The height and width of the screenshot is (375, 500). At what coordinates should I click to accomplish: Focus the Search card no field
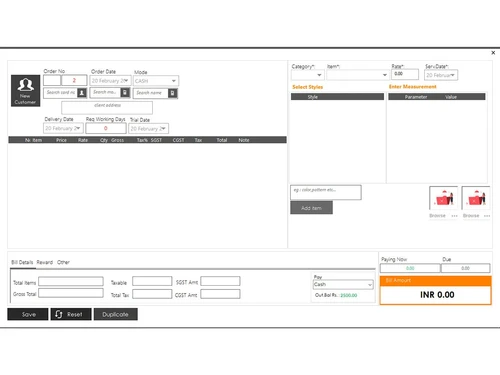click(61, 93)
